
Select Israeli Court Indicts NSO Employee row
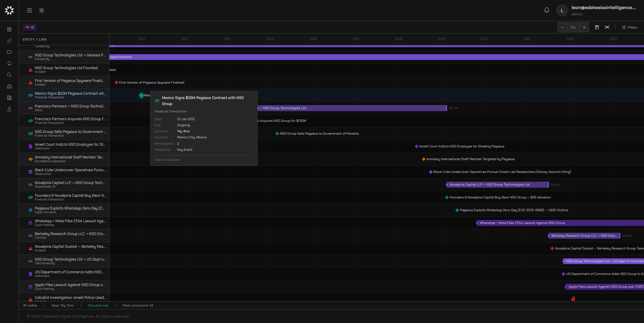pos(64,146)
